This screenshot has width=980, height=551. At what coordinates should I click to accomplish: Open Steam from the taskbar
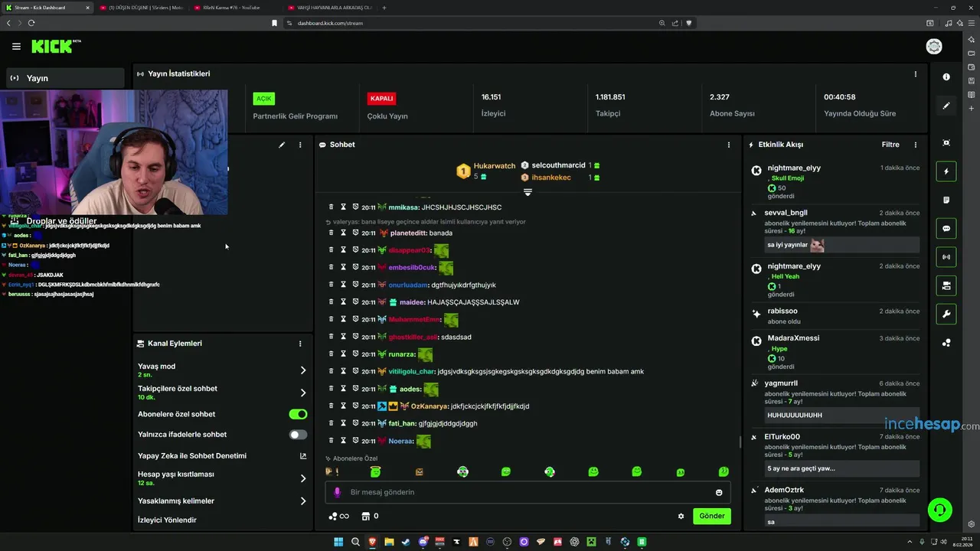pyautogui.click(x=405, y=542)
